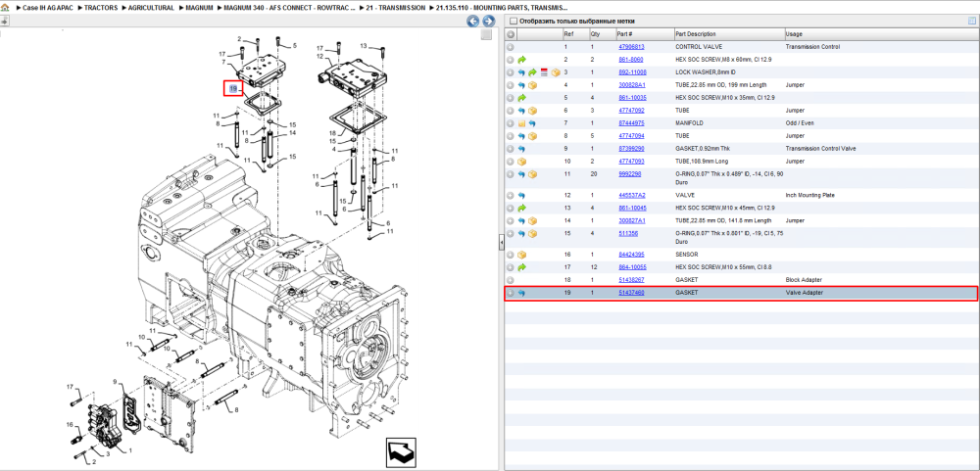Click the box icon on row 10 TUBE 108.9mm

click(x=522, y=162)
